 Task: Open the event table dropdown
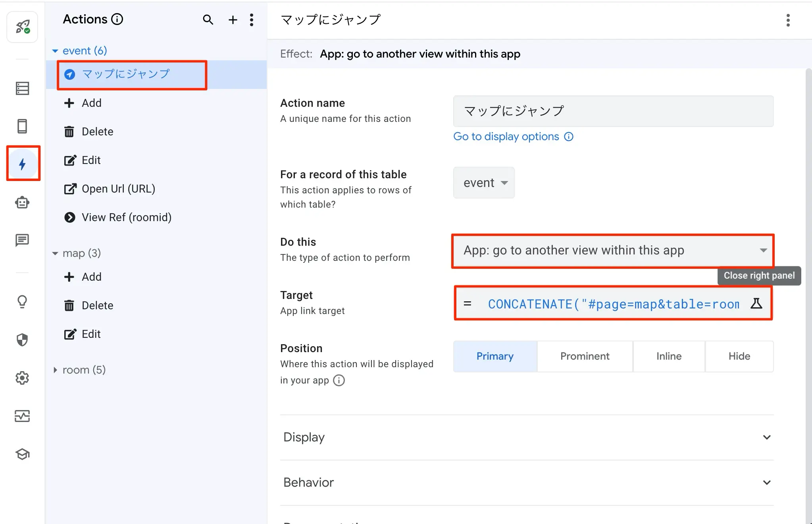click(484, 183)
